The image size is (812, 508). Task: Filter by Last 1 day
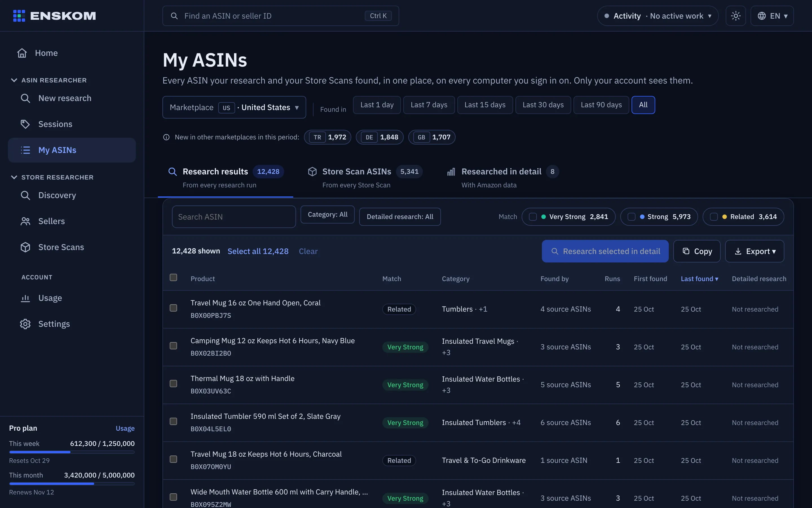(x=377, y=105)
